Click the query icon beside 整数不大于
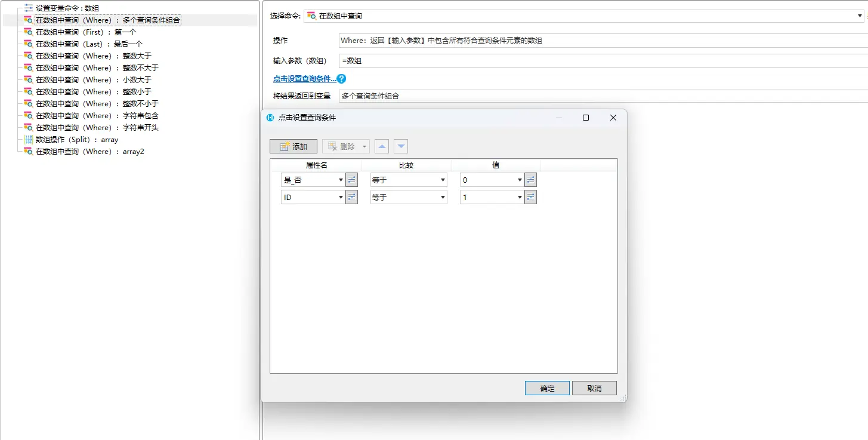 [28, 68]
